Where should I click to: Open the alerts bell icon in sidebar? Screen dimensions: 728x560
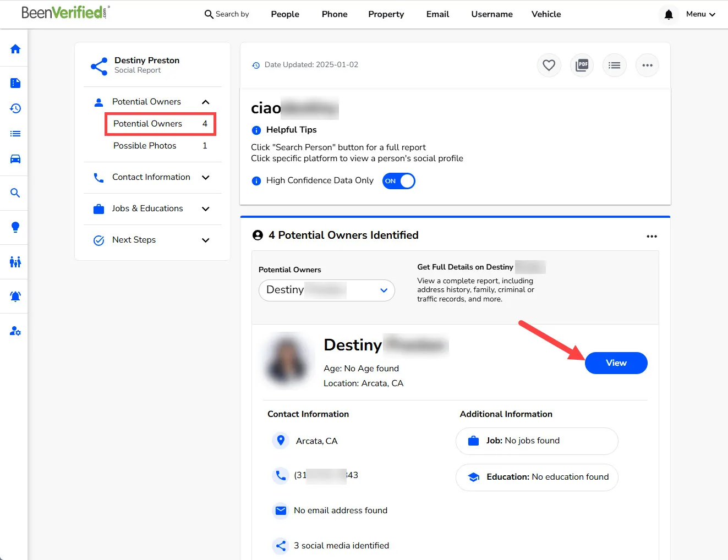14,297
